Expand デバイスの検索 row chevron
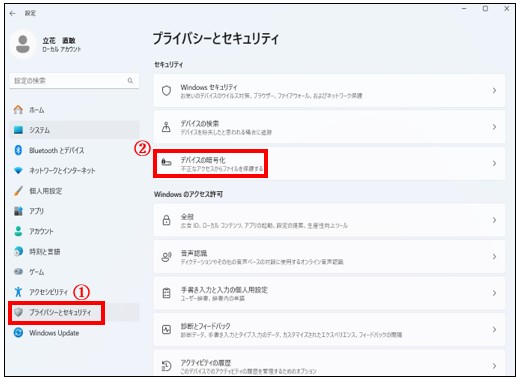517x377 pixels. [x=494, y=127]
